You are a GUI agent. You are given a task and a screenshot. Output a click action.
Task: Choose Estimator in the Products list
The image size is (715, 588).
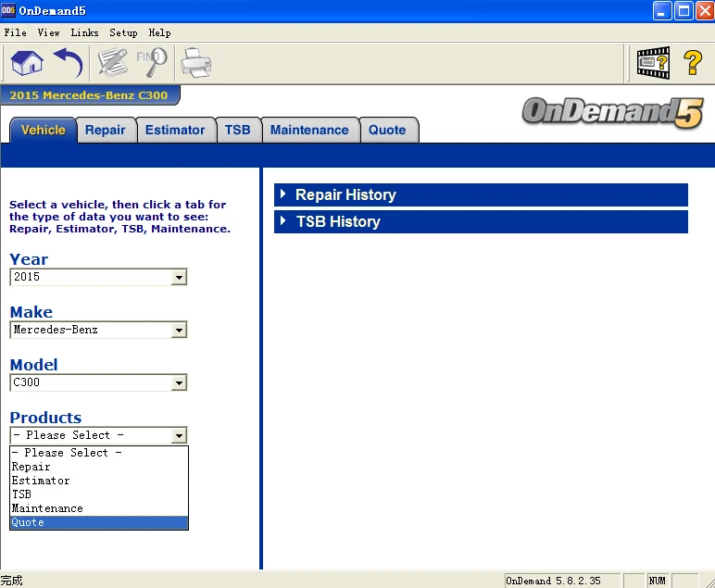(x=99, y=481)
